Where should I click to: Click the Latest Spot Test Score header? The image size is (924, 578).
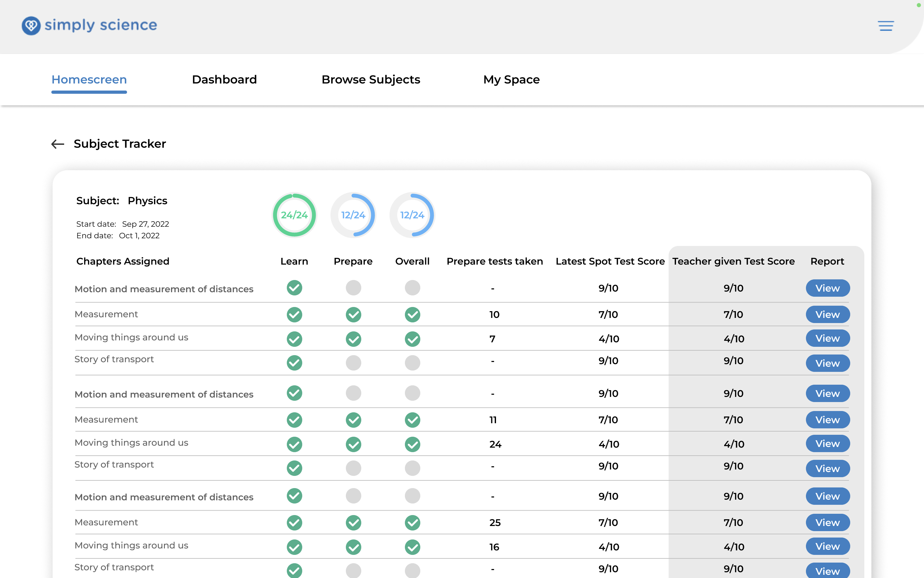click(610, 261)
